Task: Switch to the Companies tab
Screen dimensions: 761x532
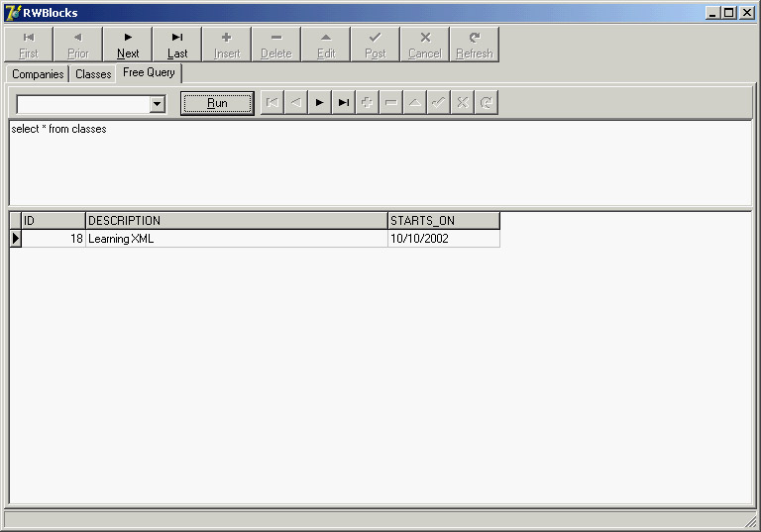Action: (x=38, y=74)
